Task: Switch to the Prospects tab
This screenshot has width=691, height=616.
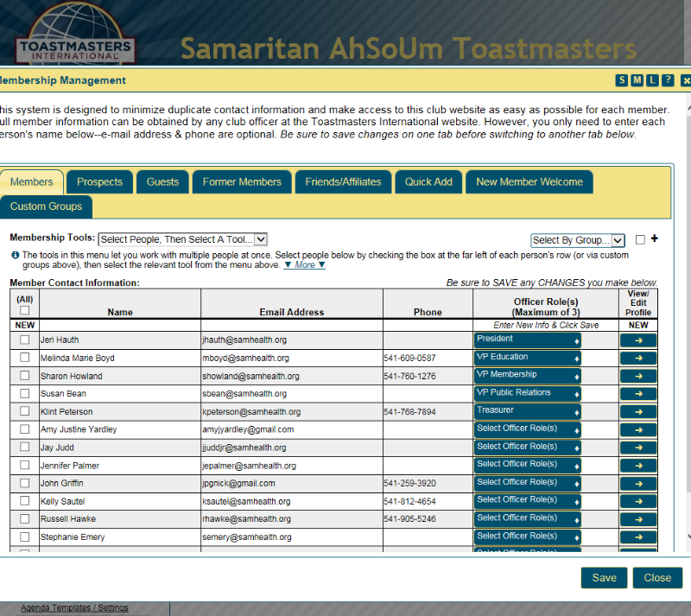Action: tap(99, 182)
